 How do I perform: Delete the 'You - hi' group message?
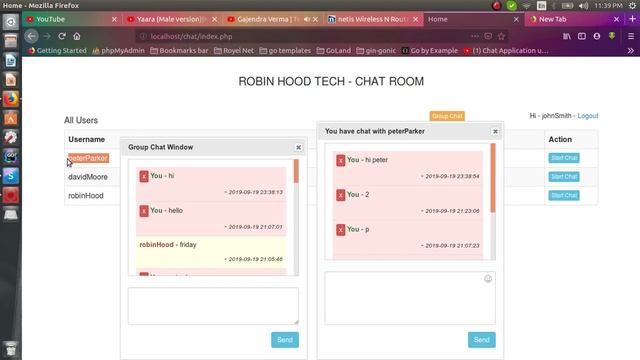click(144, 176)
